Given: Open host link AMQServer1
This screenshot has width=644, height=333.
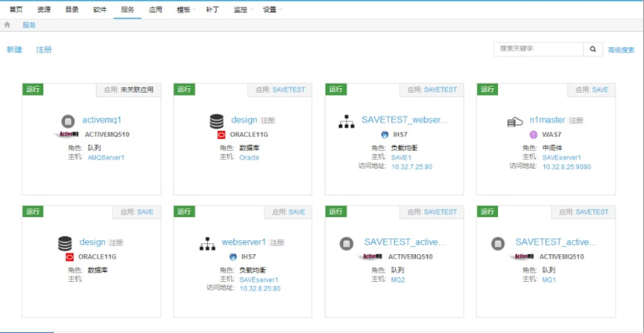Looking at the screenshot, I should [x=106, y=158].
